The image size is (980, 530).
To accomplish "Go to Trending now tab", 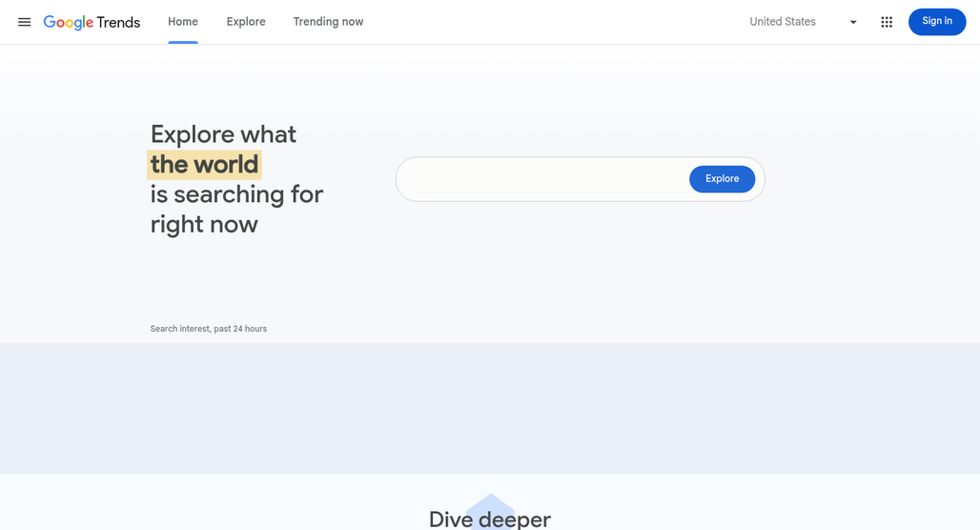I will [x=328, y=22].
